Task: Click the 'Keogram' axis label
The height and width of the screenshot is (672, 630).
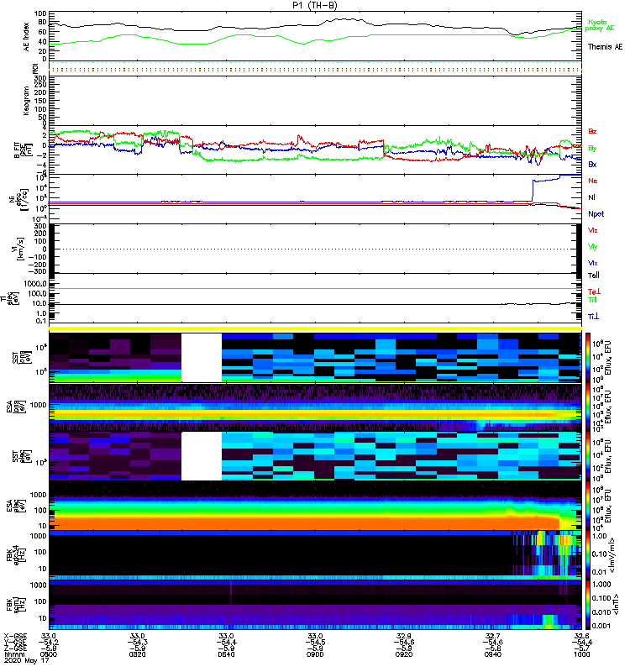Action: tap(26, 101)
